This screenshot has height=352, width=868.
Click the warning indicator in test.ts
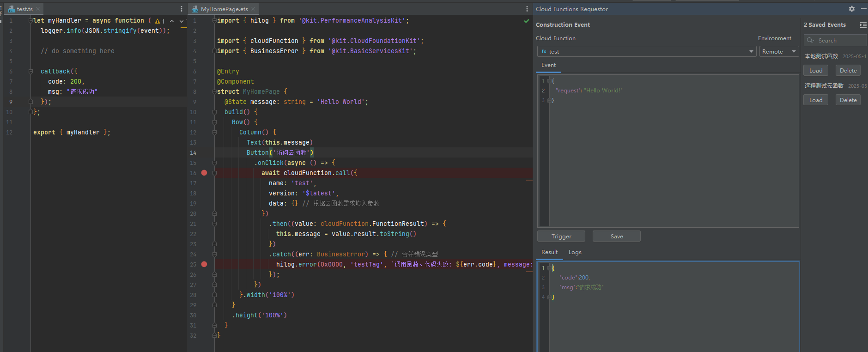[160, 21]
